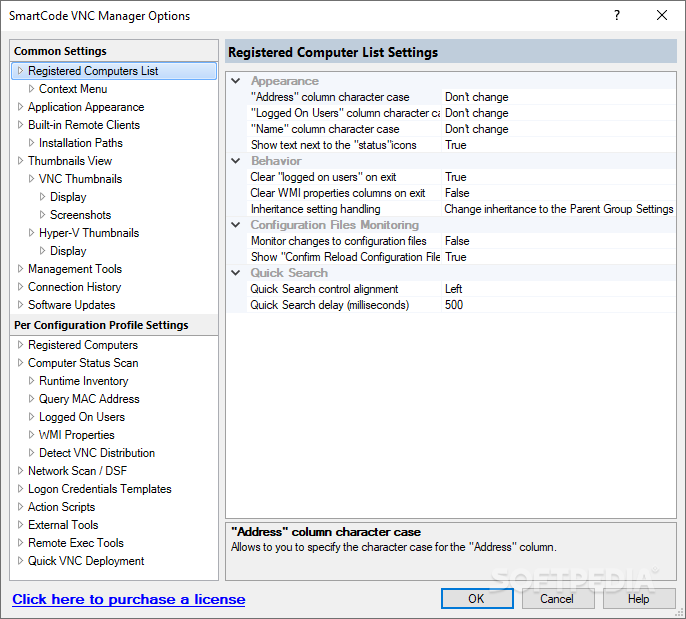Select Built-in Remote Clients item
This screenshot has width=686, height=619.
click(84, 125)
